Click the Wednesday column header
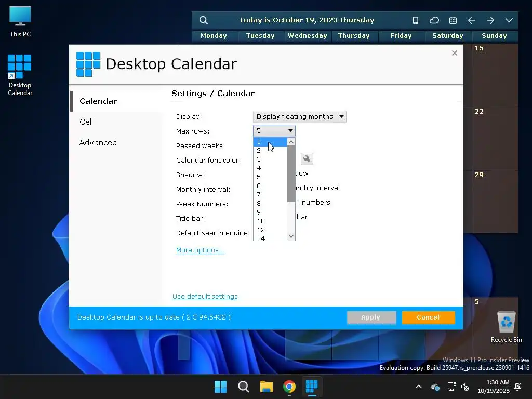 click(x=308, y=36)
